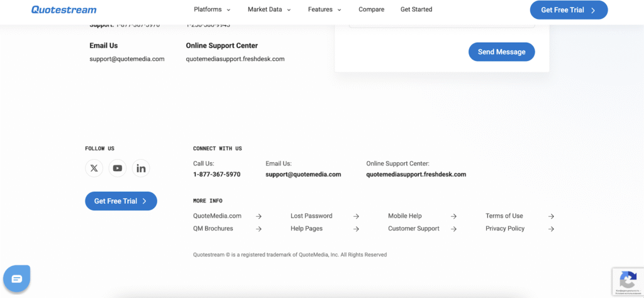Open the QuoteMedia.com footer link
This screenshot has width=644, height=298.
click(217, 216)
